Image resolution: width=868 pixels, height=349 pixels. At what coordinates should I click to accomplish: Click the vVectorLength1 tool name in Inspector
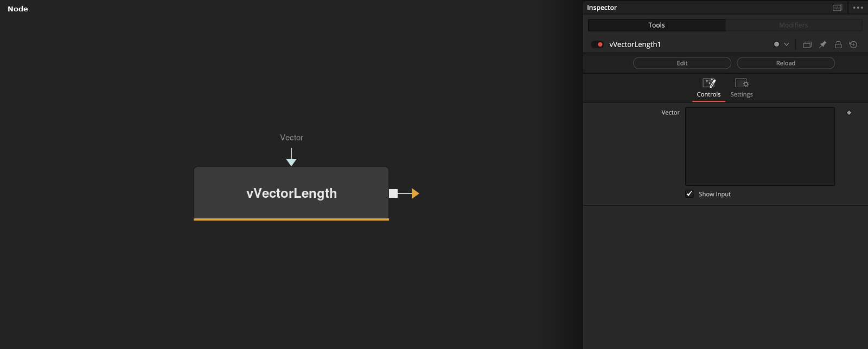pyautogui.click(x=635, y=44)
